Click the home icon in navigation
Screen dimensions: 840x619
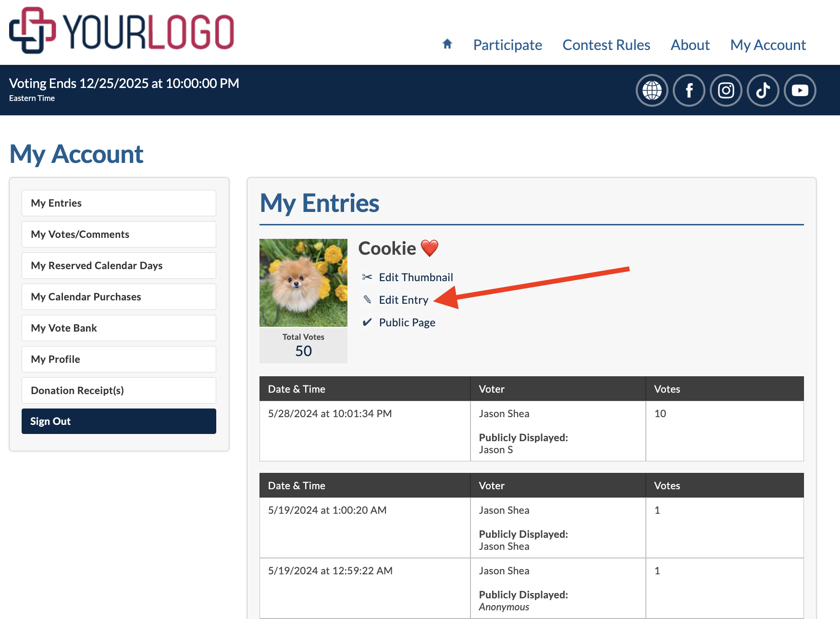tap(447, 44)
